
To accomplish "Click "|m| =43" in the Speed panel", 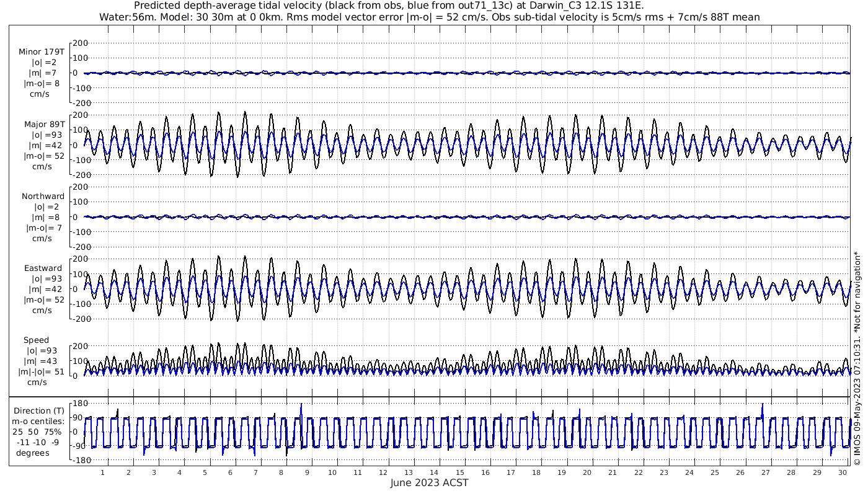I will coord(43,361).
